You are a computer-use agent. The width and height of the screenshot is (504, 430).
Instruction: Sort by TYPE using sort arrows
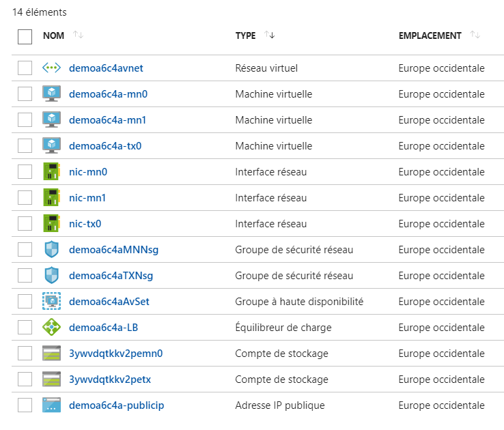pos(269,35)
